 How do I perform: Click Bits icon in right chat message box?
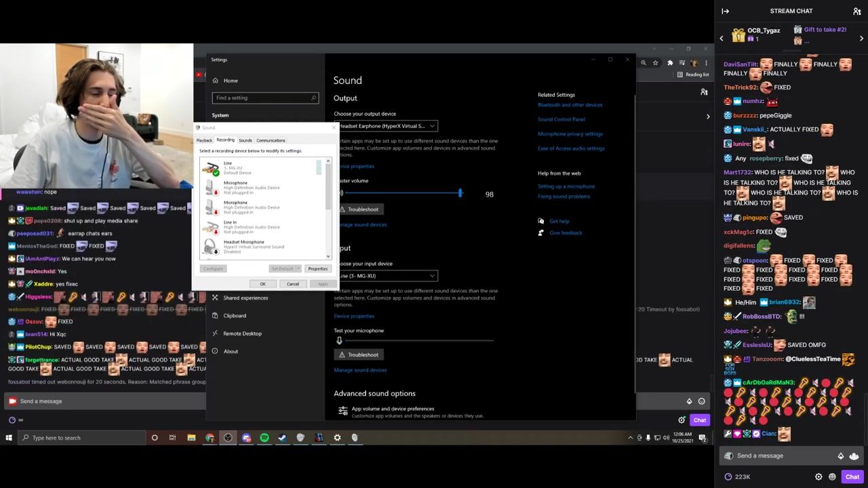tap(841, 455)
